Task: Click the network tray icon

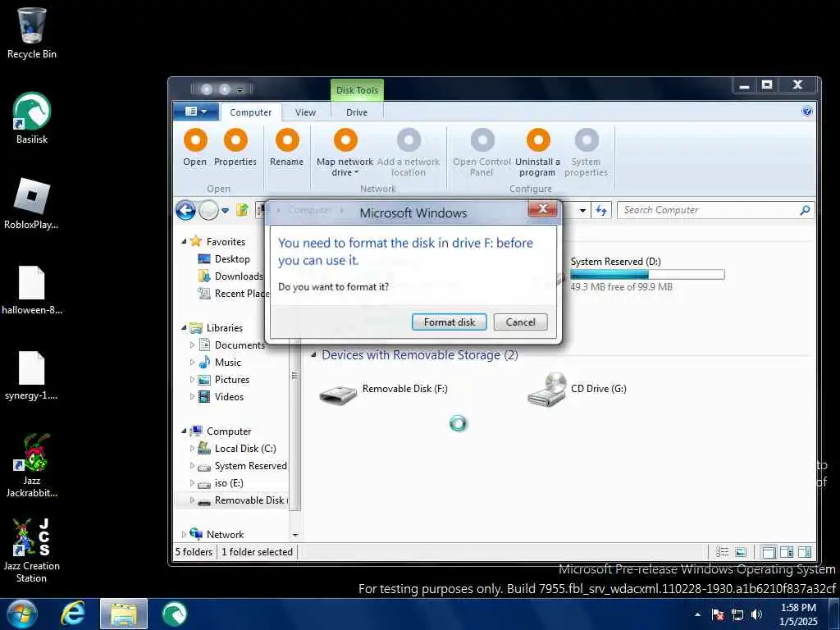Action: pos(737,614)
